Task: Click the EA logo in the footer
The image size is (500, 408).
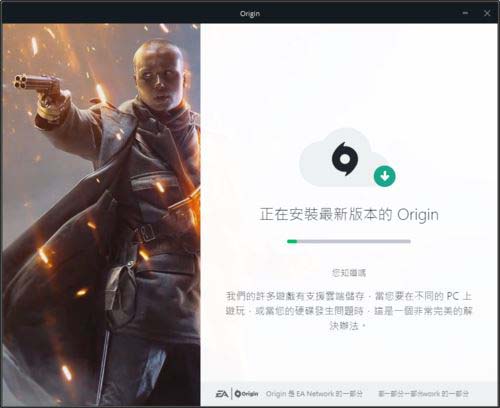Action: tap(222, 394)
